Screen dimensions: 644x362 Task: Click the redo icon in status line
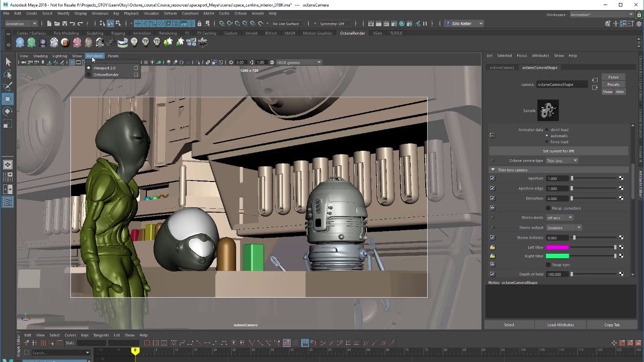point(80,24)
